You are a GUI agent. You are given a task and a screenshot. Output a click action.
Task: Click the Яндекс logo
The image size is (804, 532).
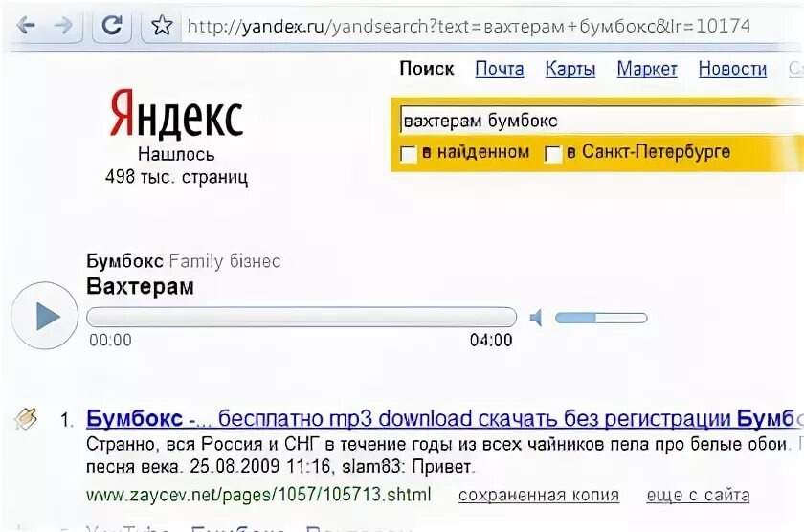pos(176,114)
